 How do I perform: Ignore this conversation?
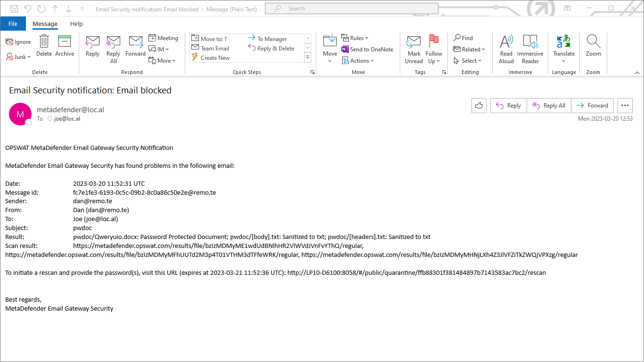pos(18,42)
